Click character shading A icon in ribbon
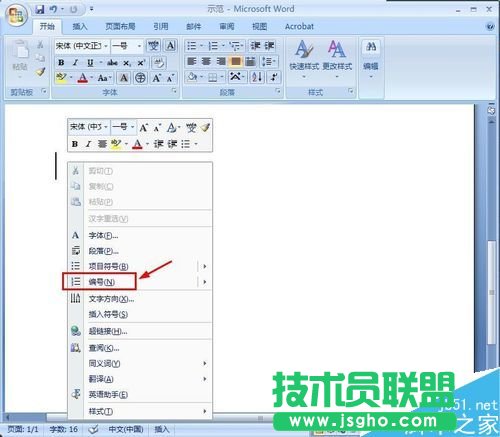This screenshot has height=437, width=500. pyautogui.click(x=124, y=78)
